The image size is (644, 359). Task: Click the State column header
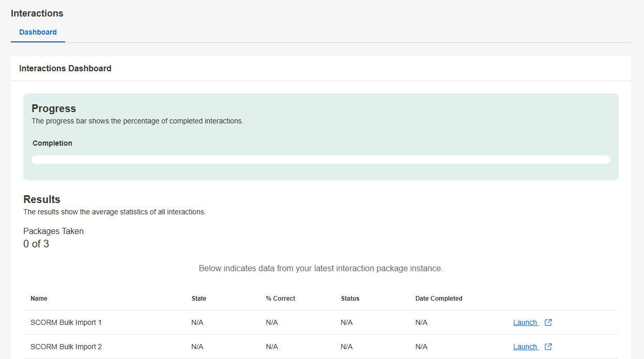click(199, 299)
